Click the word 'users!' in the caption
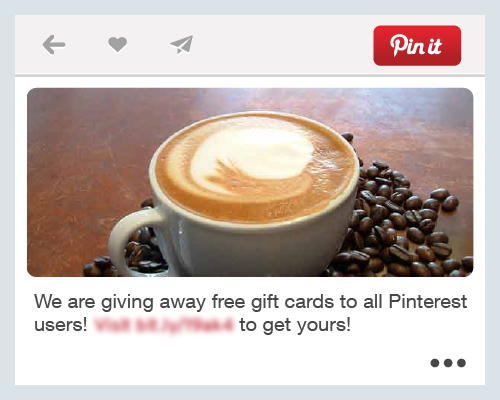500x400 pixels. tap(61, 325)
